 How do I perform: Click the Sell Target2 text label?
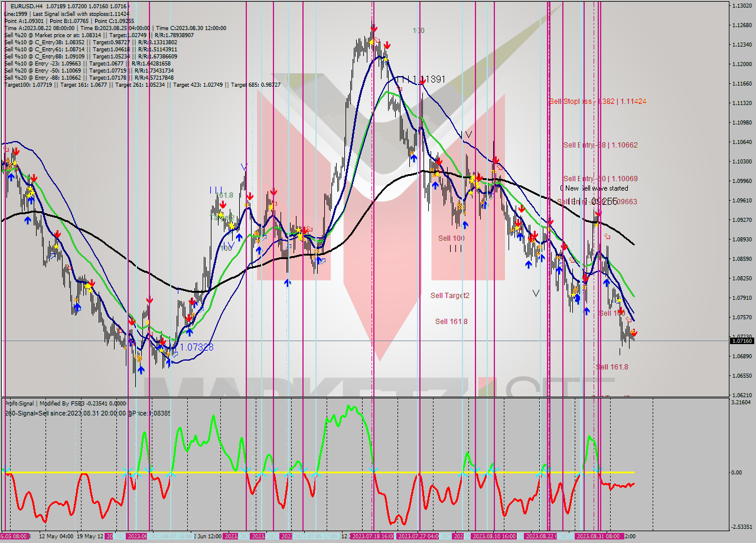click(x=450, y=296)
